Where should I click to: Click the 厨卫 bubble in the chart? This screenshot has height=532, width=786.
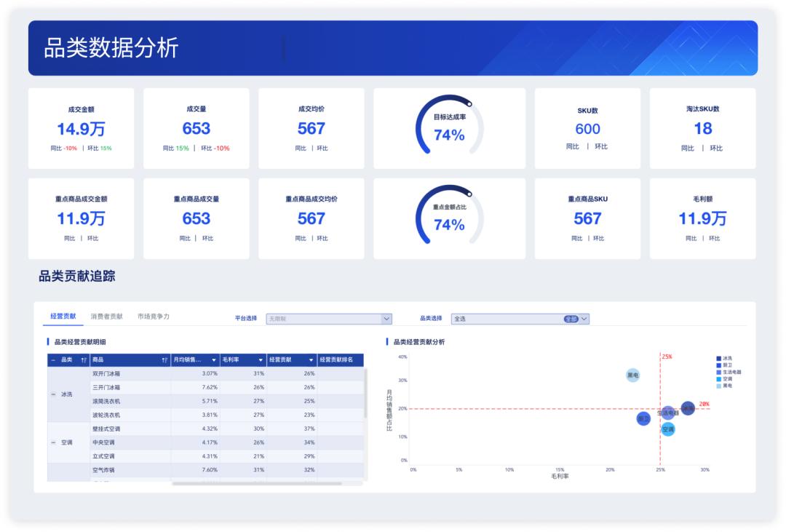coord(643,418)
